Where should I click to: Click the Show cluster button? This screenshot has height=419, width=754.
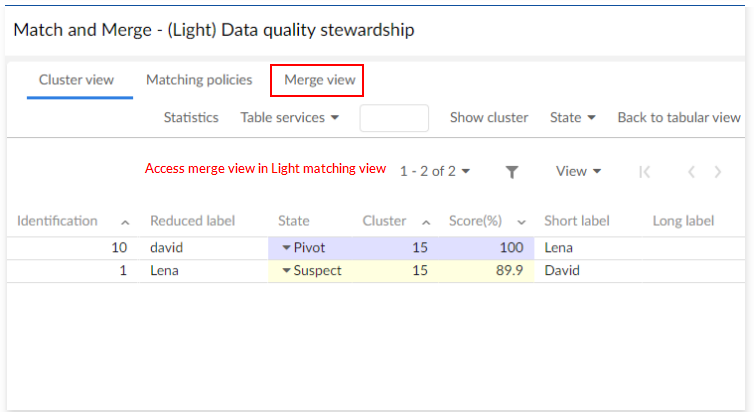pyautogui.click(x=489, y=118)
